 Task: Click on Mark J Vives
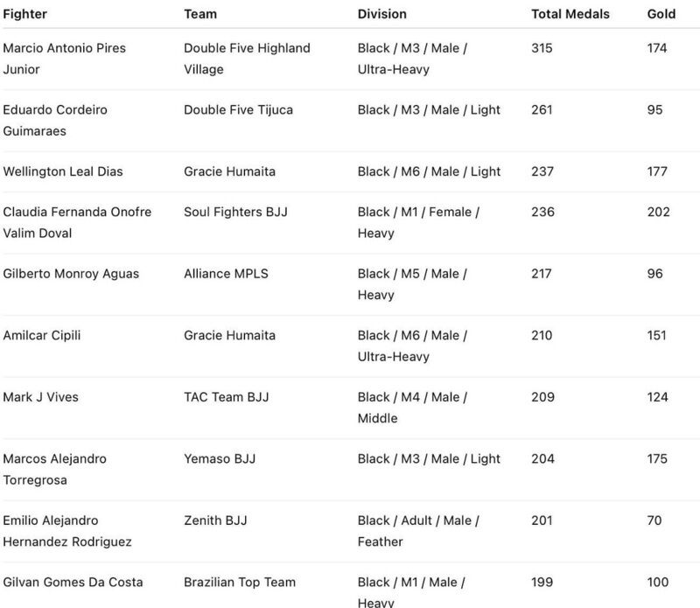(40, 397)
